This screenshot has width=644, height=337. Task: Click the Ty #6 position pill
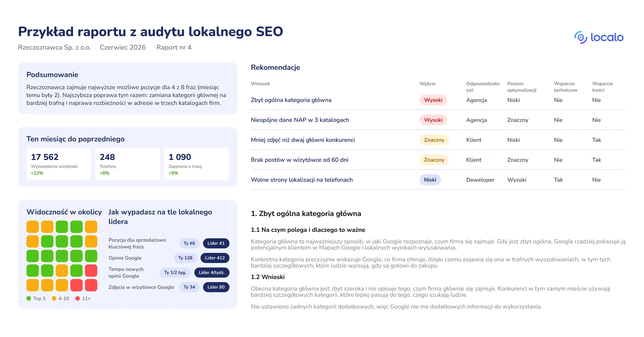189,243
